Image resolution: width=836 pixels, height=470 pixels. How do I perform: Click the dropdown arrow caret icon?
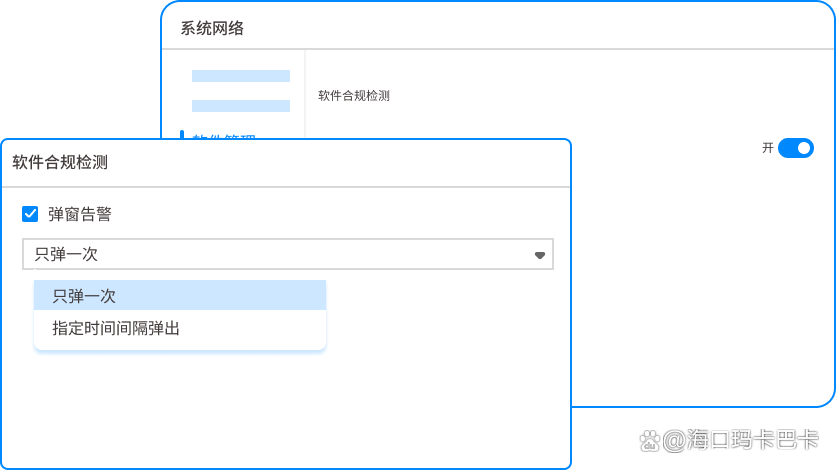point(540,255)
